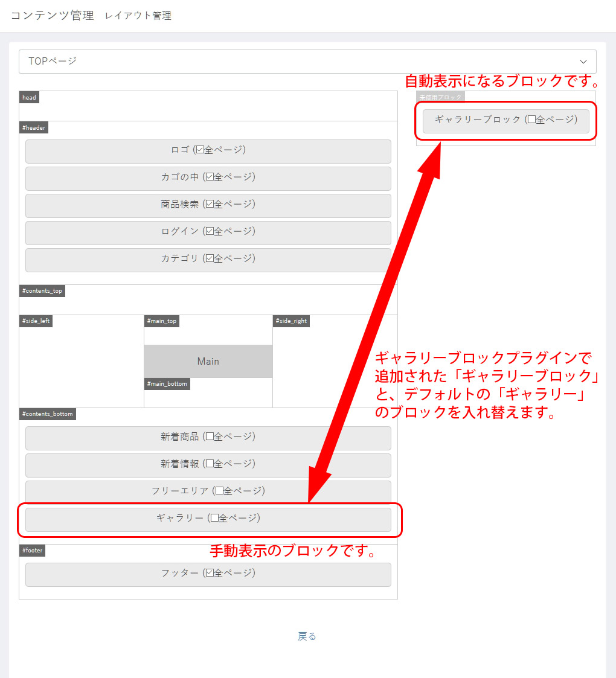Click the Main content area
Screen dimensions: 616x678
pos(208,362)
